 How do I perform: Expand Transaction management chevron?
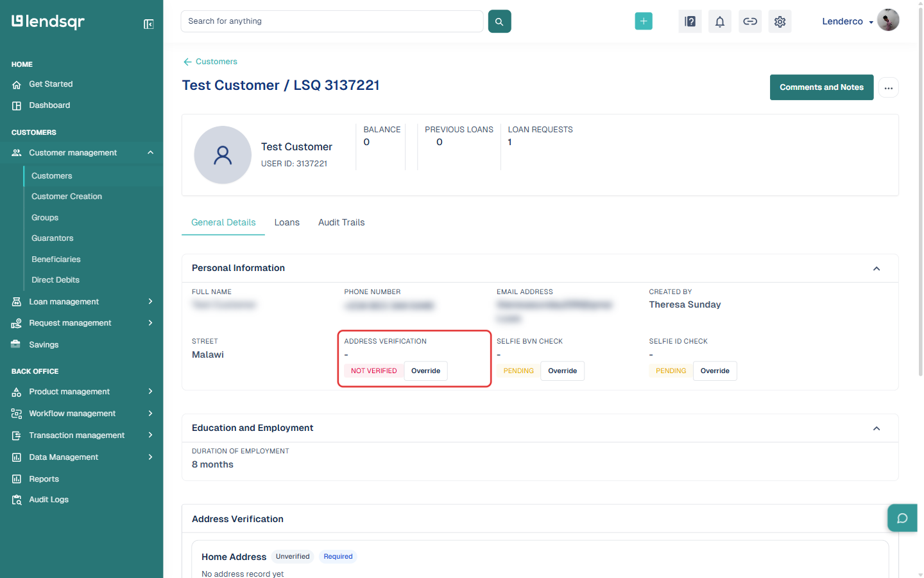[x=151, y=435]
